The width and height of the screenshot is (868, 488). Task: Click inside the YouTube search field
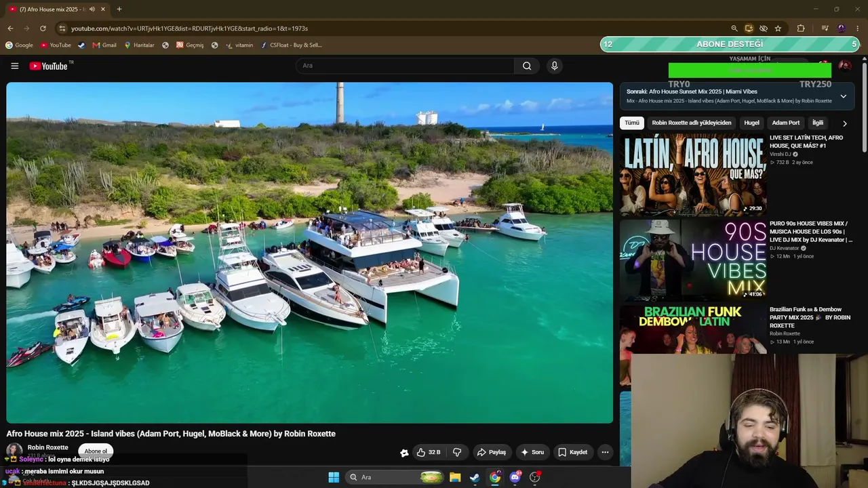405,66
